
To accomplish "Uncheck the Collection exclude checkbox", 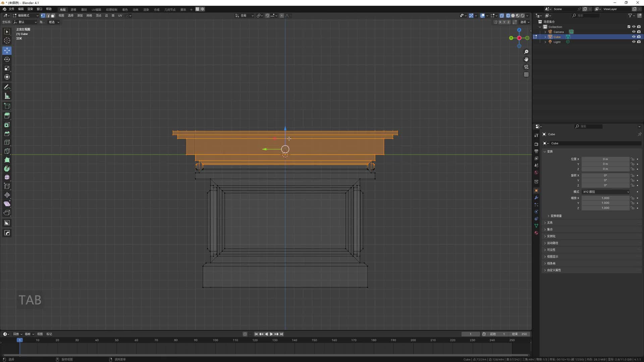I will (x=629, y=27).
